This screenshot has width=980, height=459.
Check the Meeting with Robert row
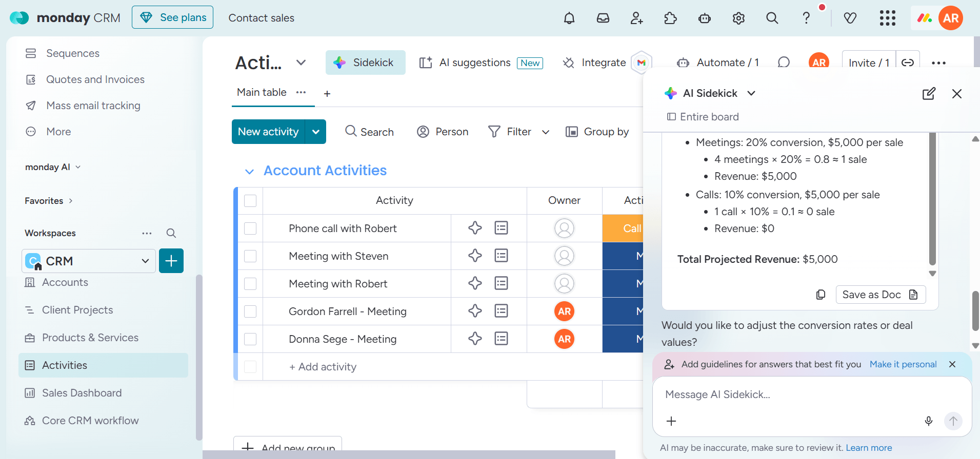[x=250, y=284]
